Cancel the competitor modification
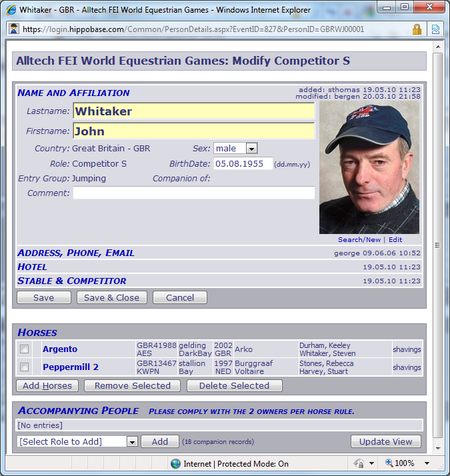The width and height of the screenshot is (450, 476). pyautogui.click(x=180, y=297)
